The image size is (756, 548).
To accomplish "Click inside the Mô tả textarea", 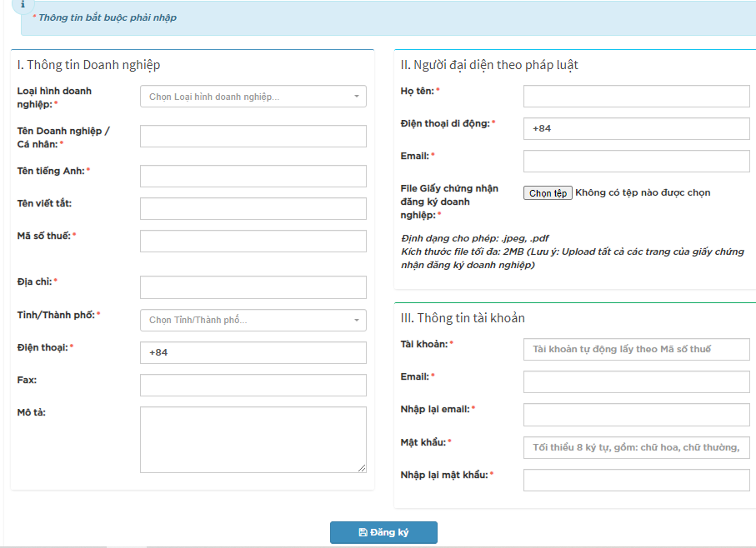I will tap(253, 440).
